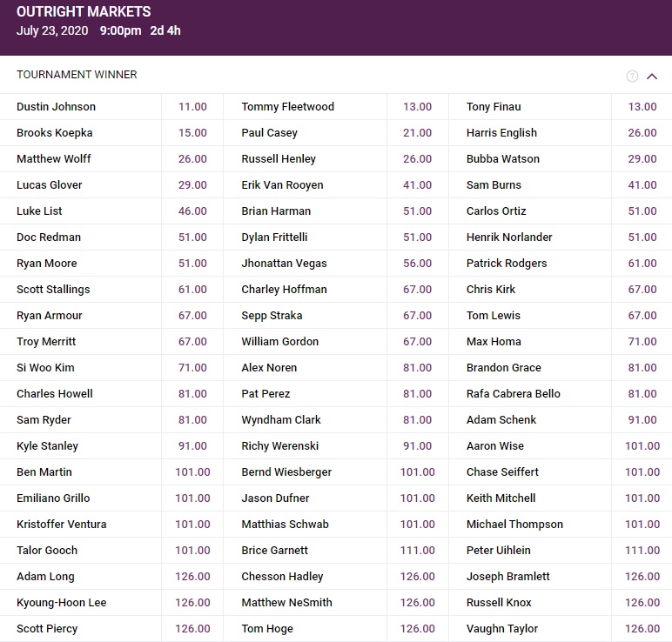Select Kyoung-Hoon Lee odds 126.00
672x642 pixels.
point(192,603)
